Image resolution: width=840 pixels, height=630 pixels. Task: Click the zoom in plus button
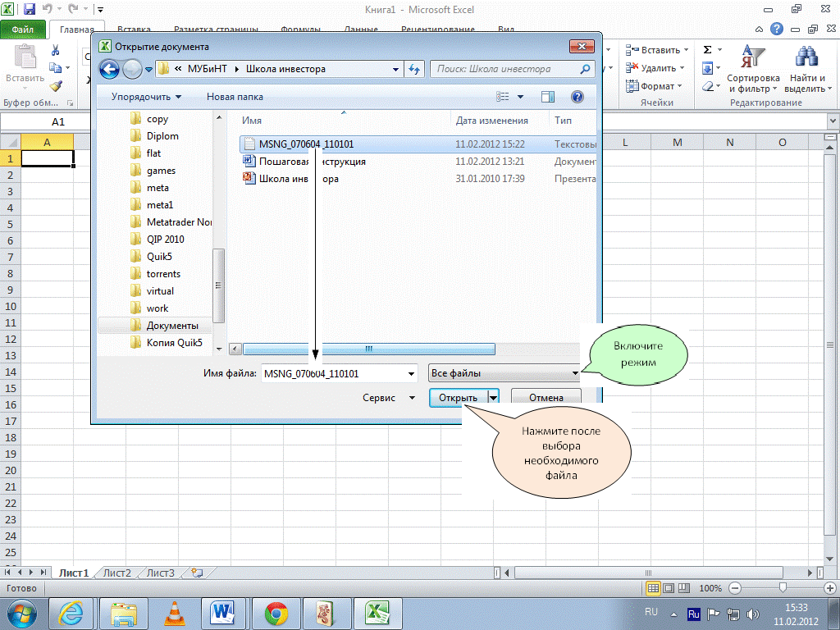click(x=830, y=588)
